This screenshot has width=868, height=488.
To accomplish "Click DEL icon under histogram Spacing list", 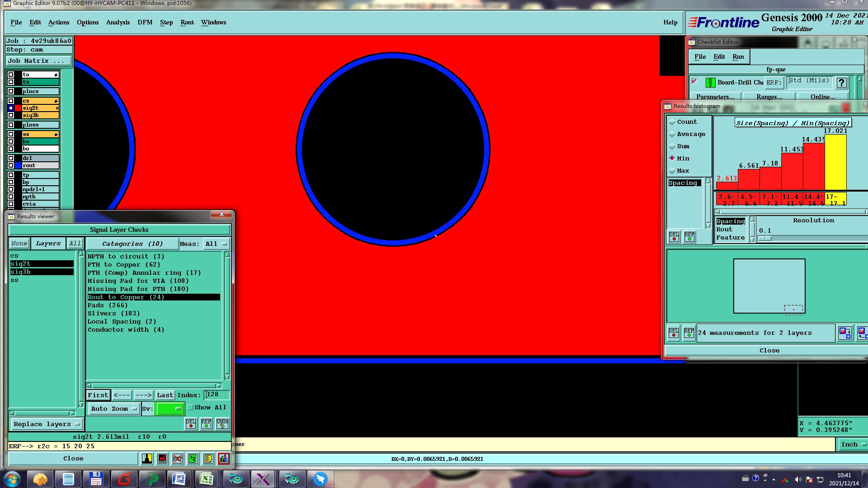I will point(674,237).
